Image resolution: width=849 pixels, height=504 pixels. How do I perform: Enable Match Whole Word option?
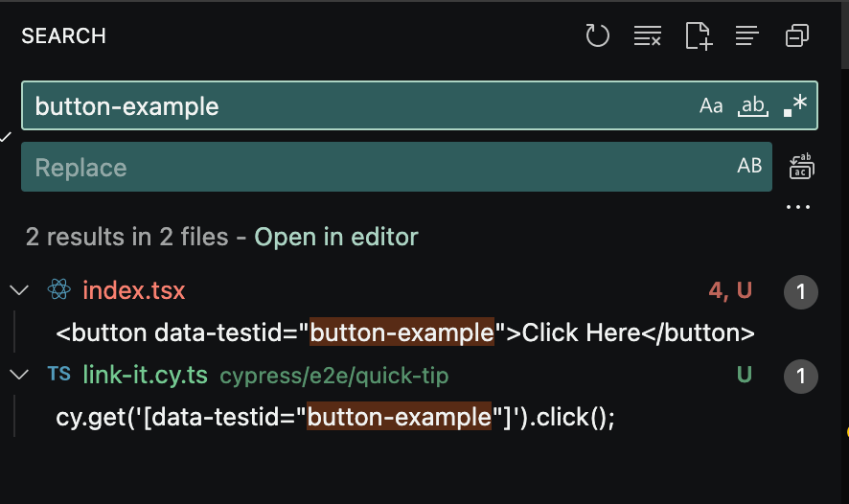click(753, 105)
